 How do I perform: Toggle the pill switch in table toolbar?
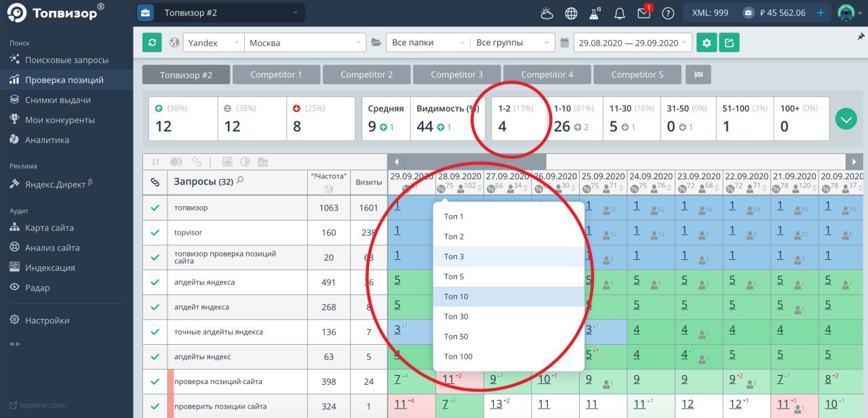[x=176, y=162]
